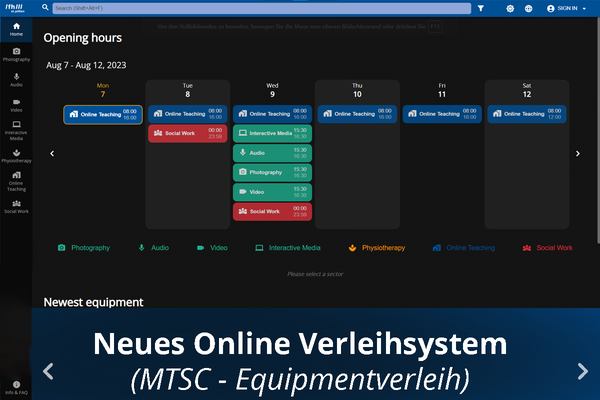This screenshot has width=600, height=400.
Task: Select Online Teaching in the sidebar
Action: pyautogui.click(x=16, y=179)
